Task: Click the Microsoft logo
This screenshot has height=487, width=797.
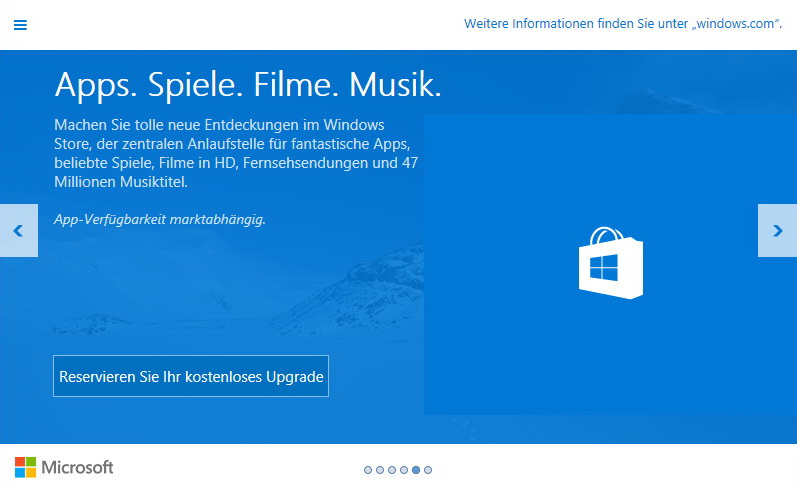Action: pyautogui.click(x=64, y=467)
